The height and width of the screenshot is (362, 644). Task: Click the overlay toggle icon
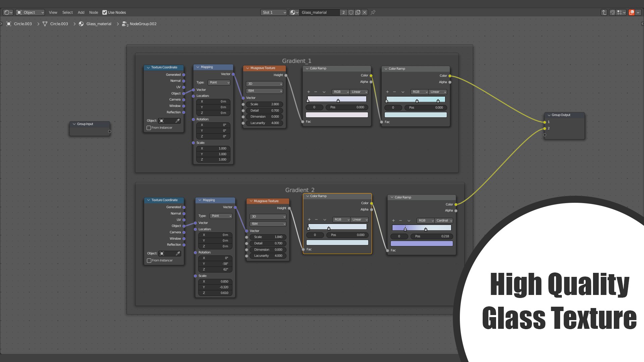[x=632, y=12]
